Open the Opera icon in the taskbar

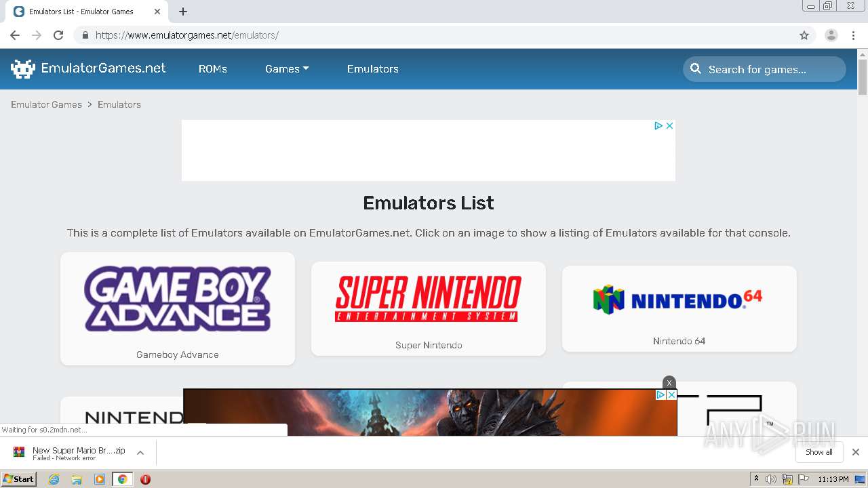[145, 479]
